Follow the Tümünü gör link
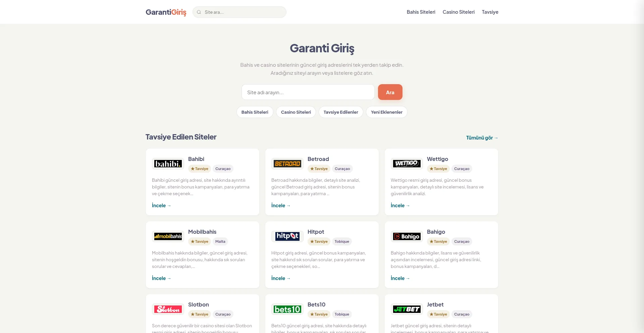 (x=482, y=138)
